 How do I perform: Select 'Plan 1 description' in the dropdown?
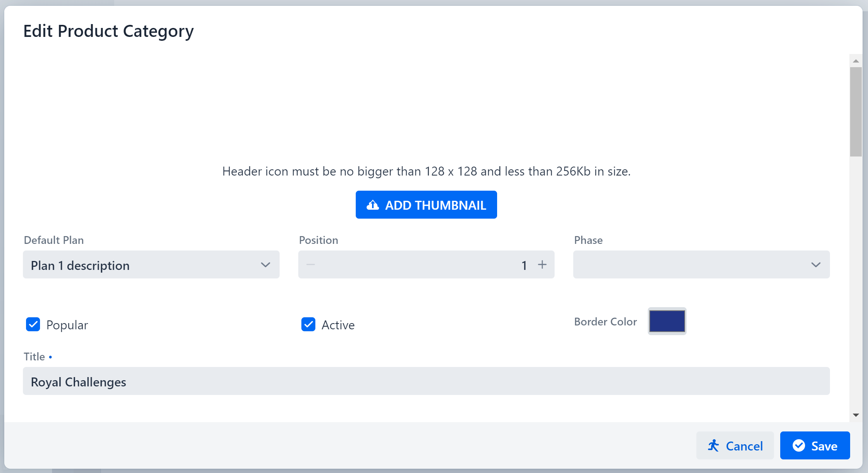point(151,264)
